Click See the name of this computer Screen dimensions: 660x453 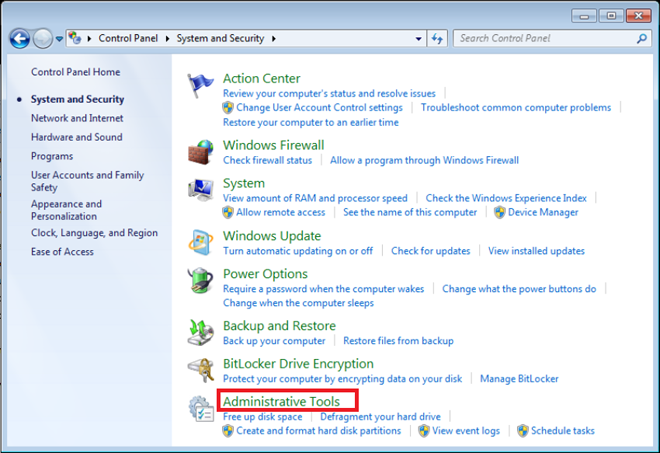[410, 212]
